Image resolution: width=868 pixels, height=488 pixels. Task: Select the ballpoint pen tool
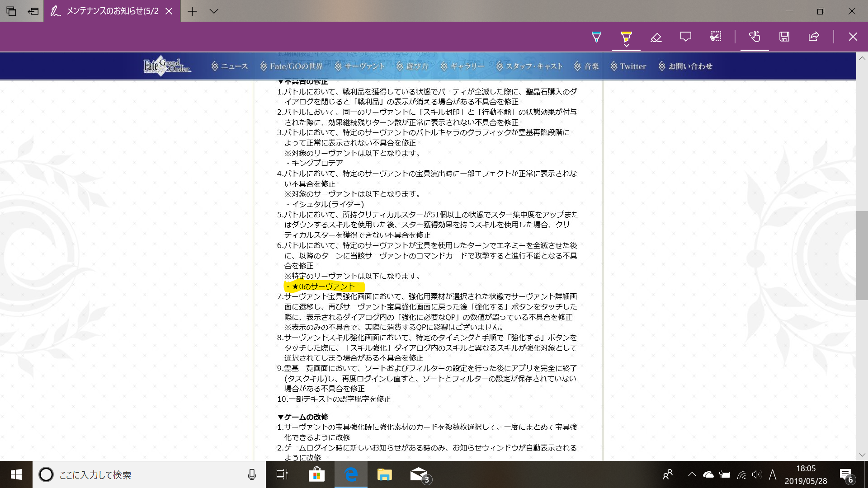[596, 37]
